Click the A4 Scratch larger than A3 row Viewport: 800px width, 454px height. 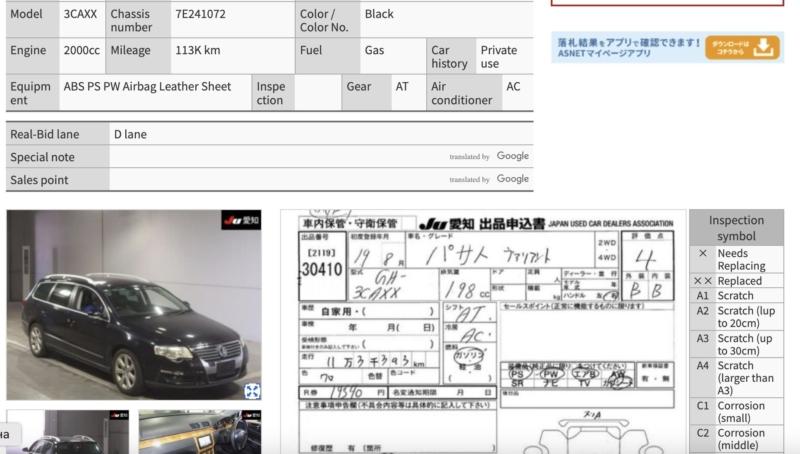[736, 378]
